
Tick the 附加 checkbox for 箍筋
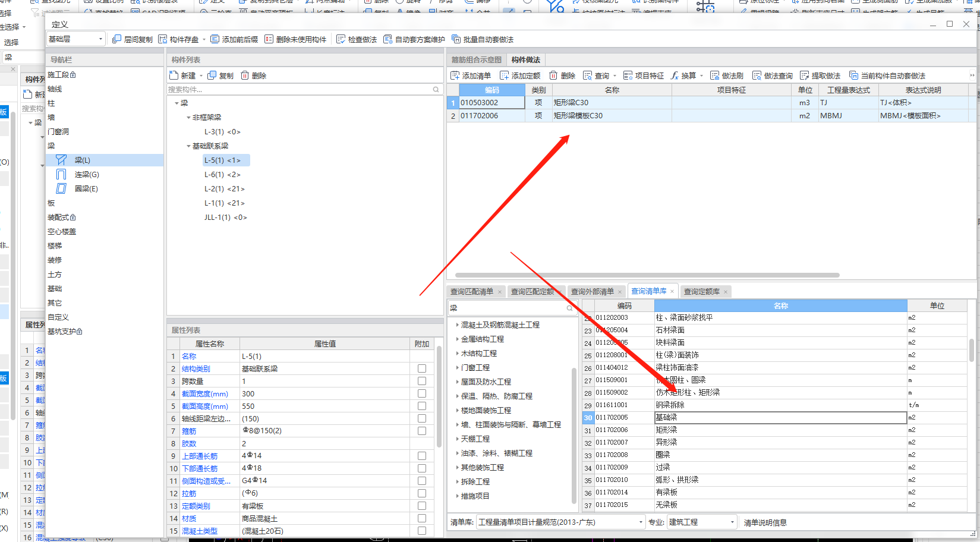422,431
